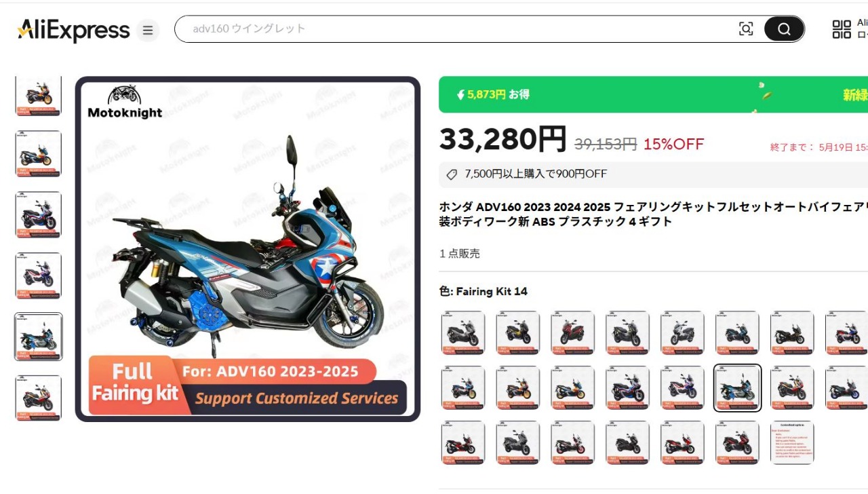Click the AliExpress logo
The image size is (868, 494).
coord(73,30)
